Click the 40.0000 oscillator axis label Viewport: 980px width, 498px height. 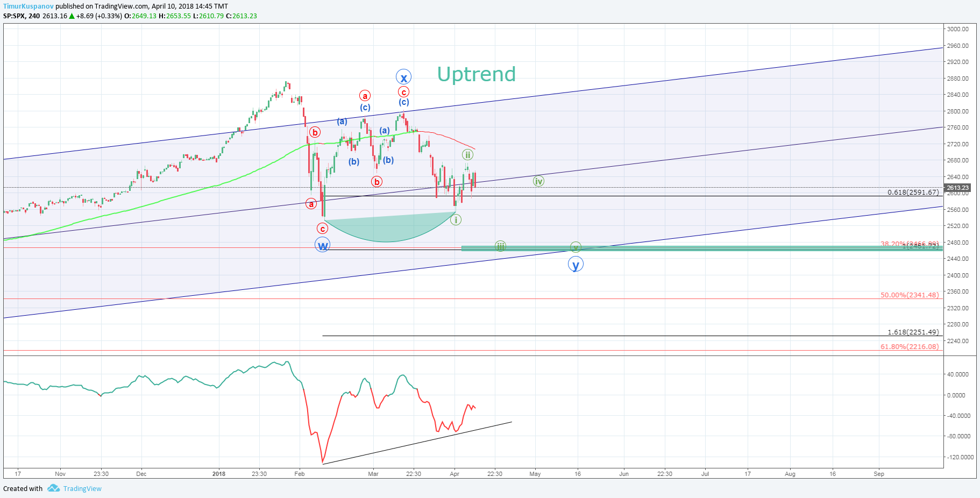click(958, 374)
